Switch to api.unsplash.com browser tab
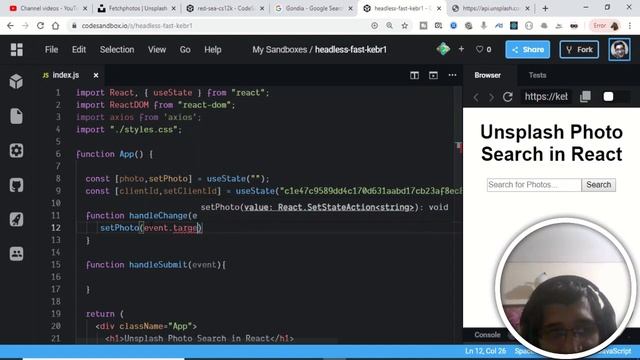This screenshot has width=640, height=360. click(x=491, y=8)
